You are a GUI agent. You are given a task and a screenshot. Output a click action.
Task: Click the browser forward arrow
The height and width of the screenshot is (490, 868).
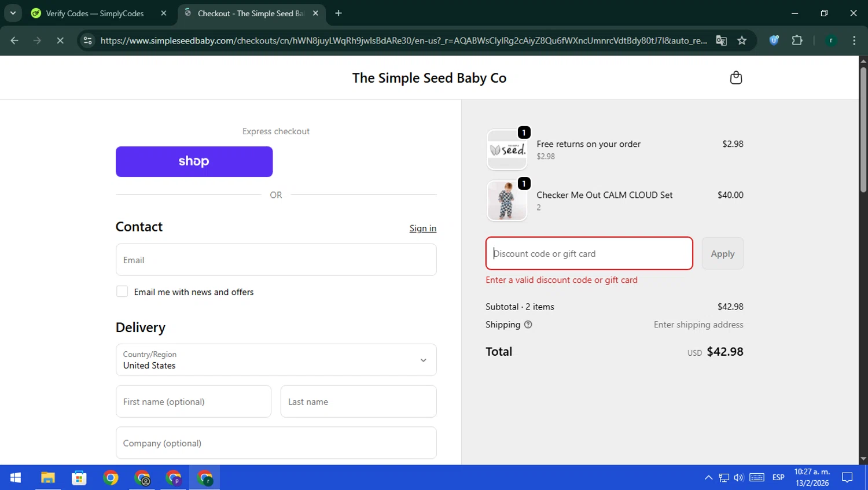(37, 40)
